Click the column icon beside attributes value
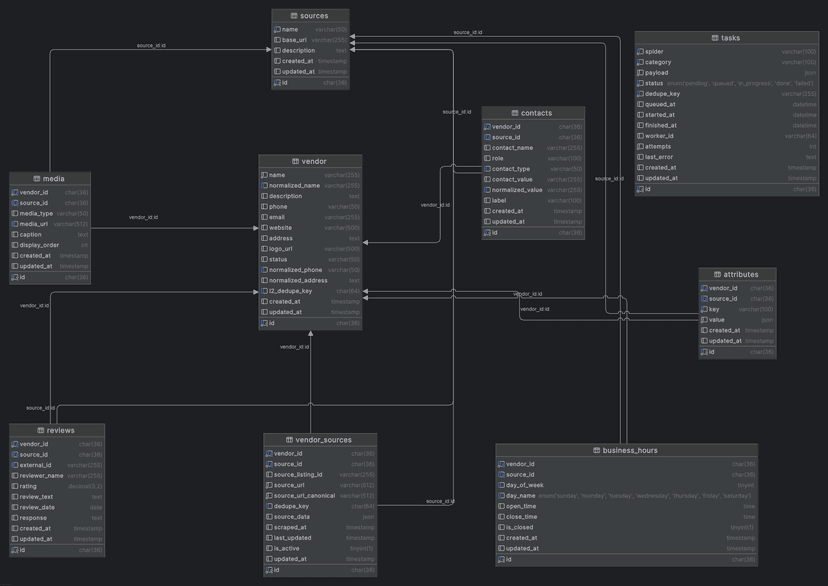Viewport: 828px width, 586px height. pyautogui.click(x=704, y=320)
